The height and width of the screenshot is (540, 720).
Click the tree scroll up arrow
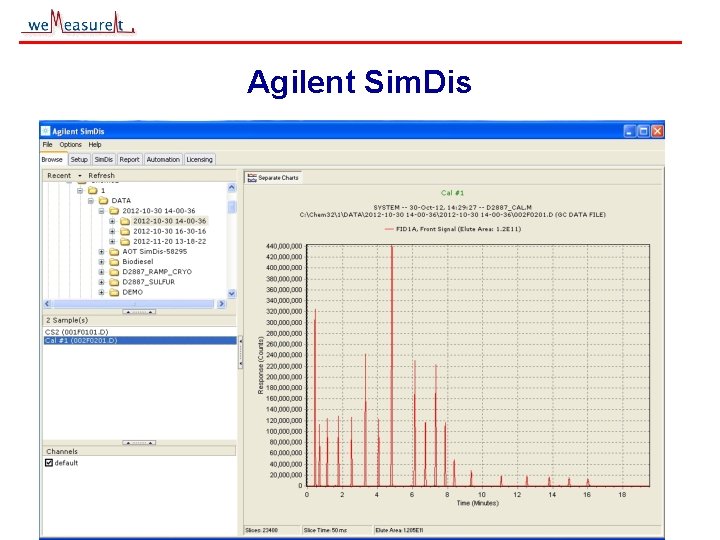(x=232, y=187)
